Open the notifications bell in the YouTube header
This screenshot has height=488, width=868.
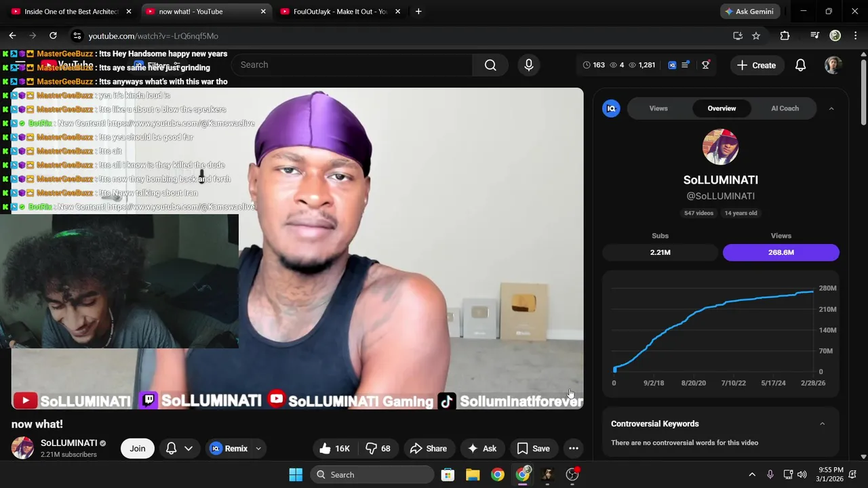point(800,65)
